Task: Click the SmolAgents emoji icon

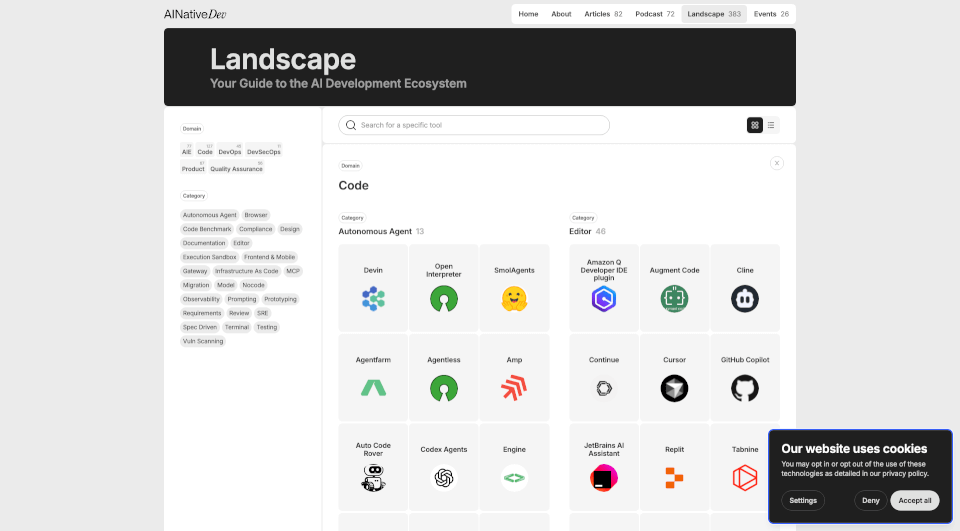Action: 514,298
